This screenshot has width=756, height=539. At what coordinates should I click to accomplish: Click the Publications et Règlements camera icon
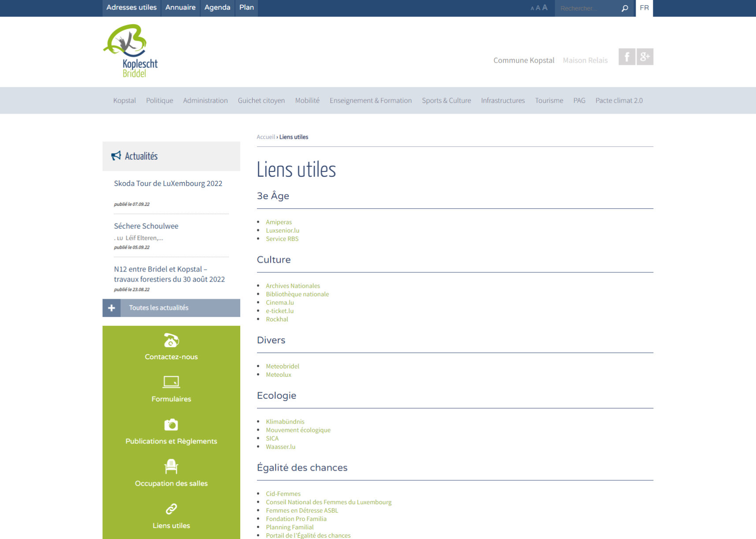click(x=171, y=424)
